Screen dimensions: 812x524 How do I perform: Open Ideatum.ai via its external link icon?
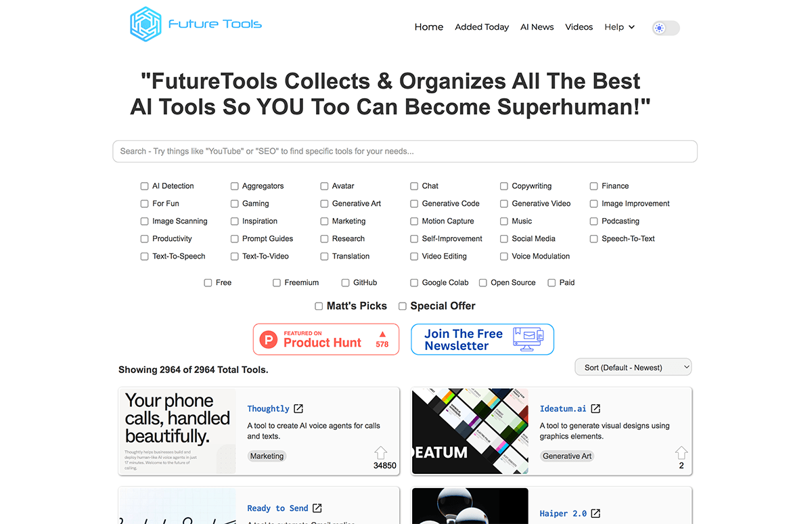pyautogui.click(x=595, y=408)
